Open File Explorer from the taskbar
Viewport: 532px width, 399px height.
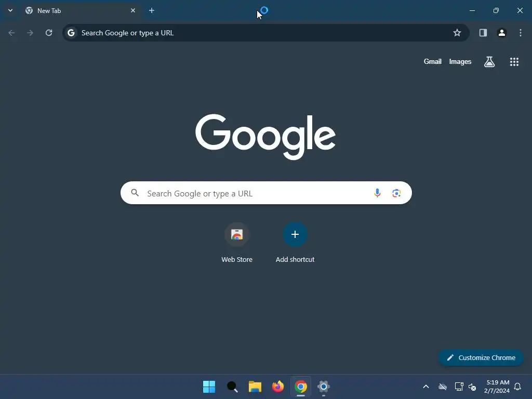[255, 387]
